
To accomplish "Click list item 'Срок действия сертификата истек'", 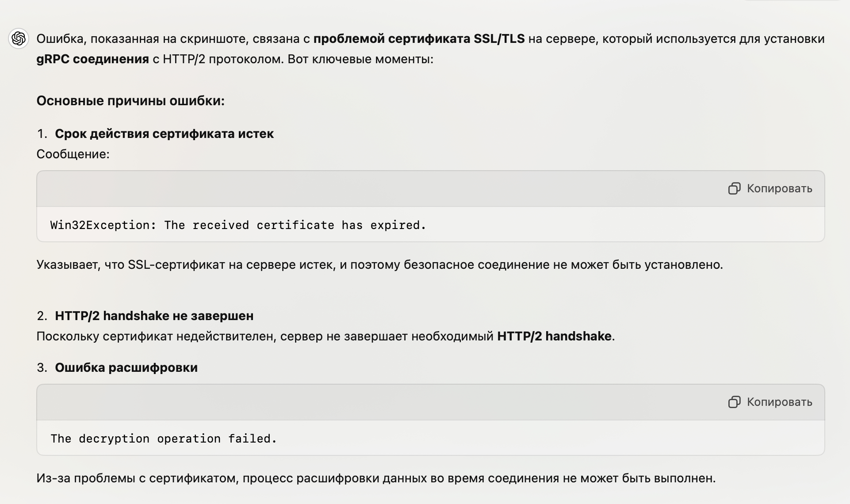I will click(x=164, y=134).
